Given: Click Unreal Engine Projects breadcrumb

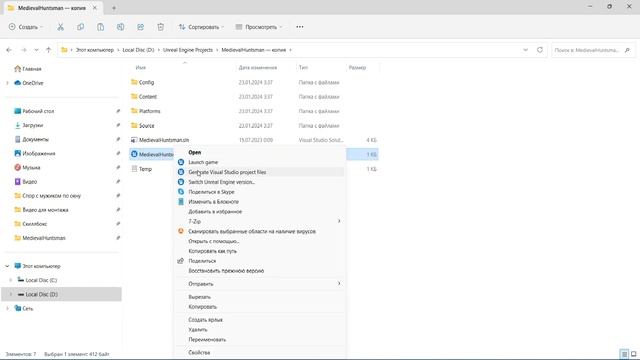Looking at the screenshot, I should click(188, 50).
